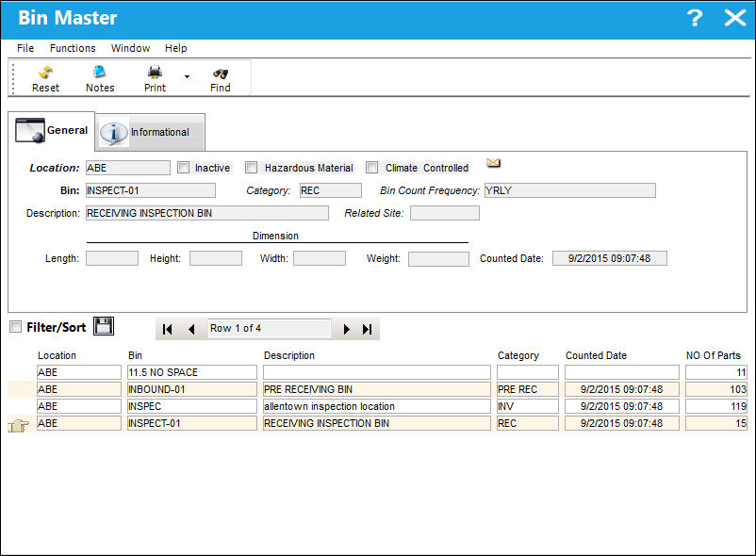Select the General tab
Viewport: 756px width, 556px height.
click(52, 130)
